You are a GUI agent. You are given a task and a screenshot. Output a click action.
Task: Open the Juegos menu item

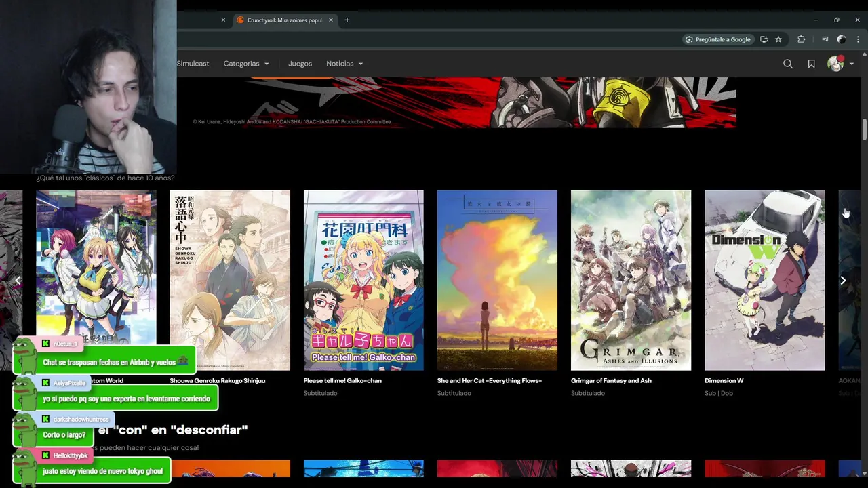click(x=300, y=64)
